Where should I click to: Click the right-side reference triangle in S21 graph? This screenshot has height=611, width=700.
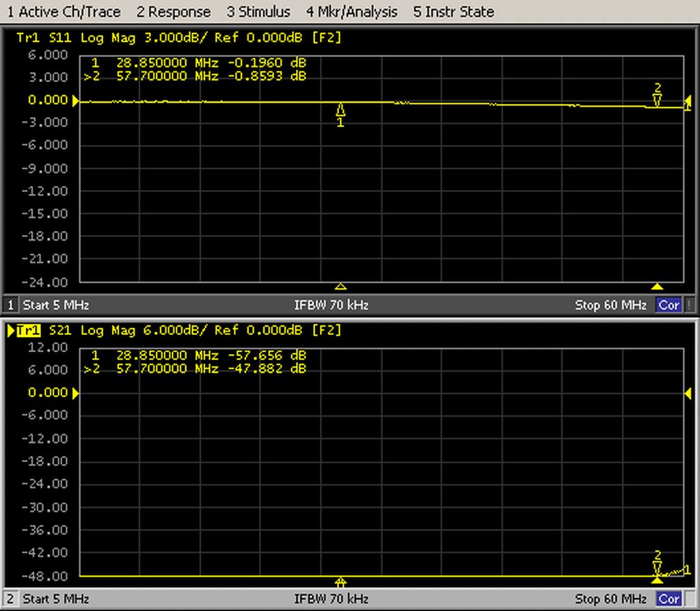688,392
